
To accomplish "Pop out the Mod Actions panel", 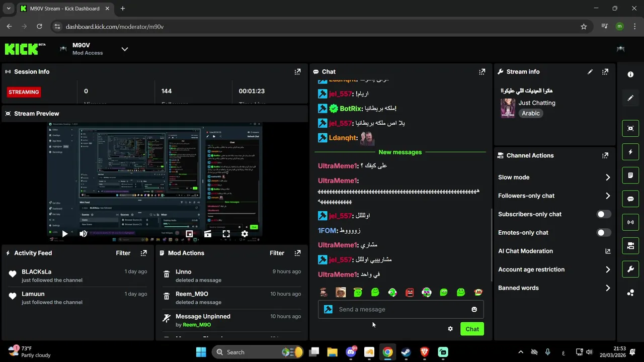I will click(297, 253).
